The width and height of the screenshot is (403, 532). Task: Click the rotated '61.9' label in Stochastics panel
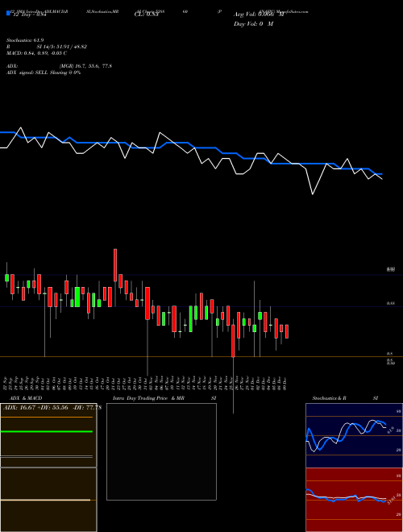[x=390, y=430]
